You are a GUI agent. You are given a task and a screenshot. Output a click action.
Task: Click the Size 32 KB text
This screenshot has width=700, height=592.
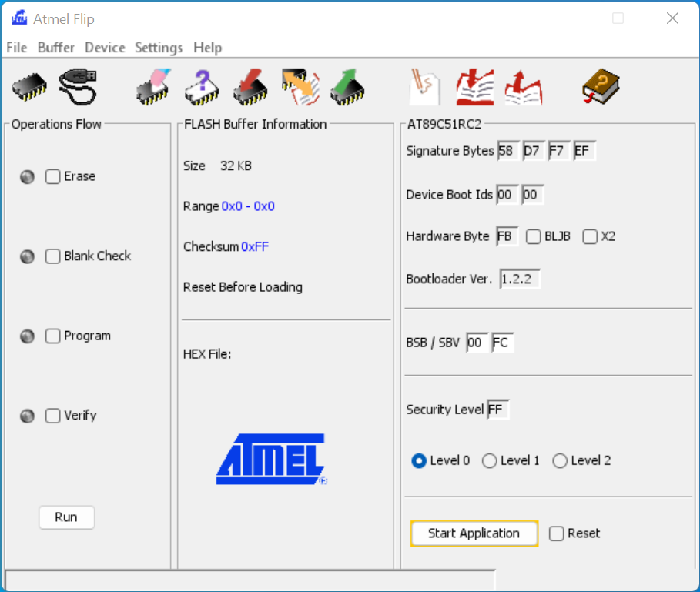tap(217, 166)
